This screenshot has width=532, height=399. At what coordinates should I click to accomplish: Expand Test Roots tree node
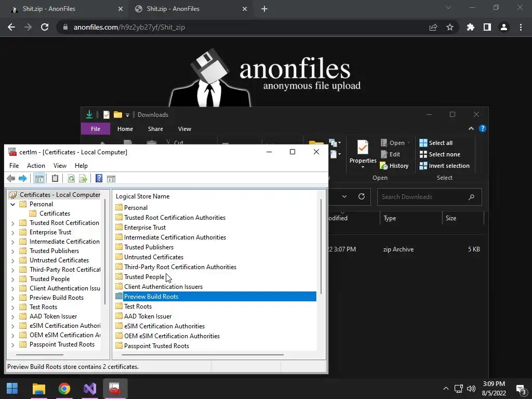12,308
